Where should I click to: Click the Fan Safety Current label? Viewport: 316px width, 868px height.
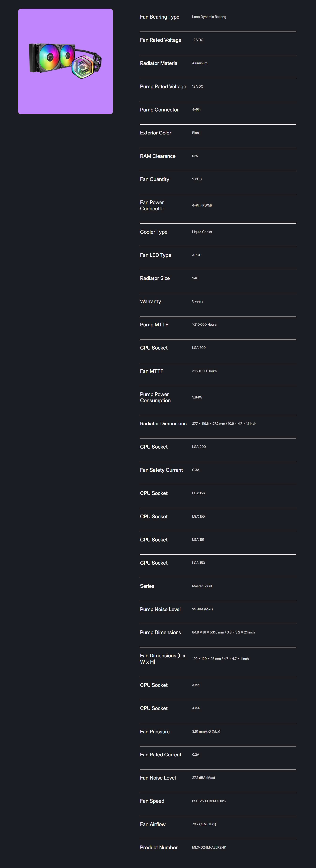(x=161, y=470)
